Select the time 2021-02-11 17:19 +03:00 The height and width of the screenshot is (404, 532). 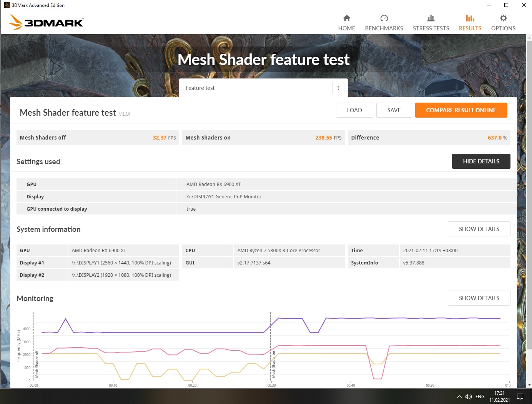tap(430, 251)
